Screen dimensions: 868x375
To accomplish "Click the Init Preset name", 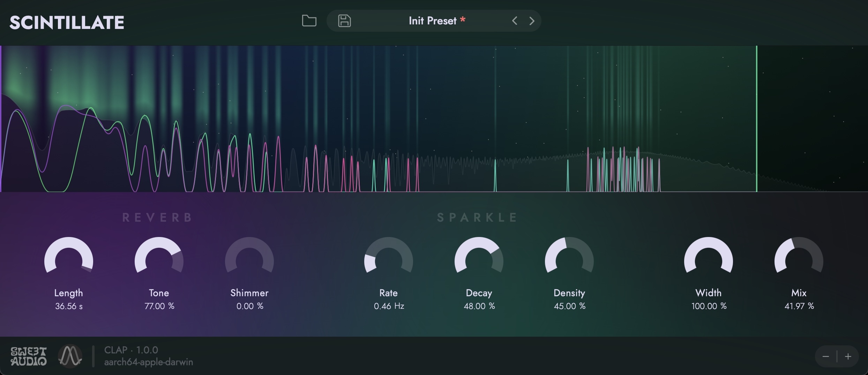I will click(x=433, y=21).
